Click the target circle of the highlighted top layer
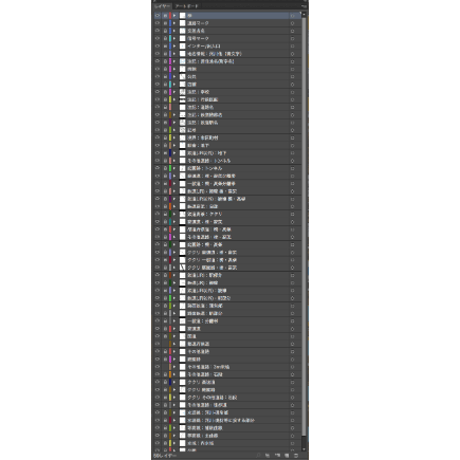Image resolution: width=460 pixels, height=460 pixels. click(292, 16)
